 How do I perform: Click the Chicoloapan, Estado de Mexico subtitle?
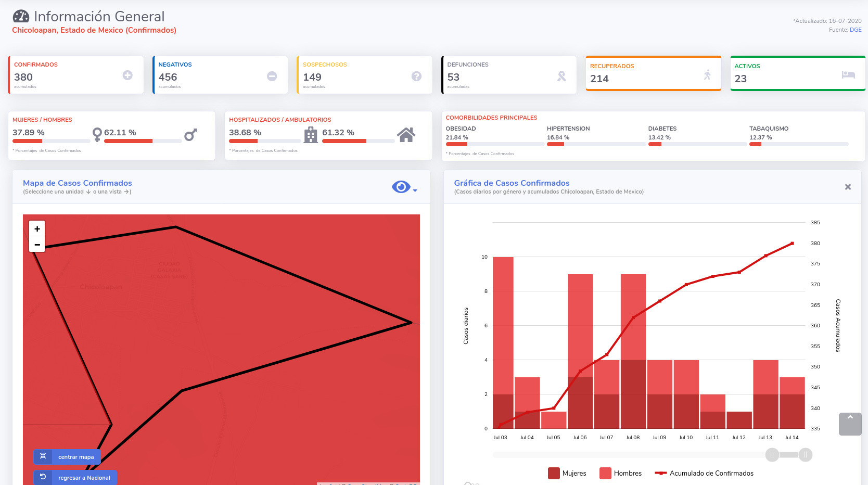point(94,30)
